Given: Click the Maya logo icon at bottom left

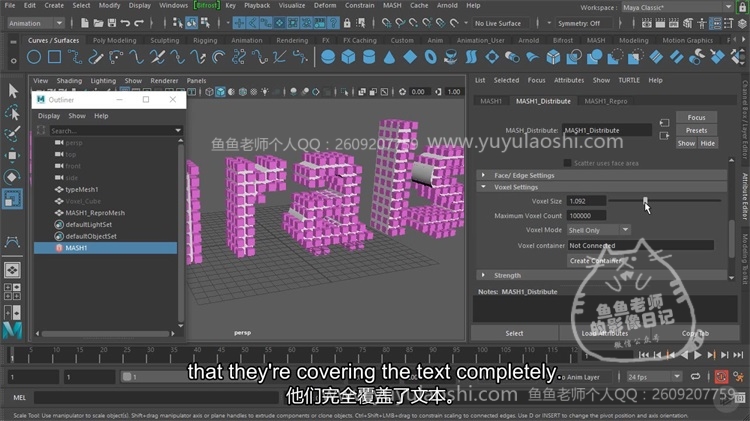Looking at the screenshot, I should pos(12,331).
